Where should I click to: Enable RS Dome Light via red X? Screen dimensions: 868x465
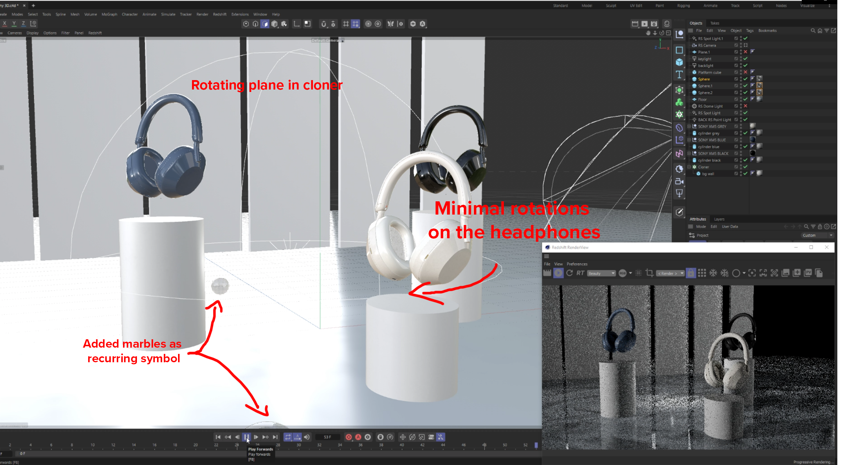[x=745, y=106]
